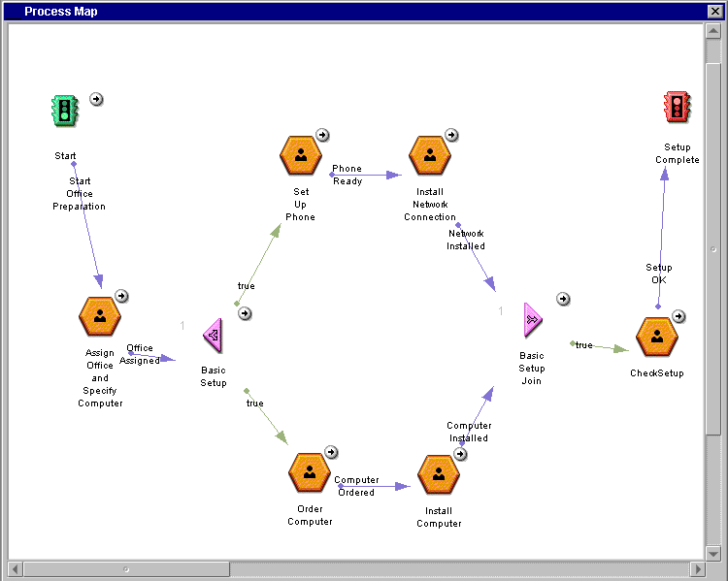This screenshot has width=728, height=581.
Task: Click the true label toward Set Up Phone
Action: tap(247, 286)
